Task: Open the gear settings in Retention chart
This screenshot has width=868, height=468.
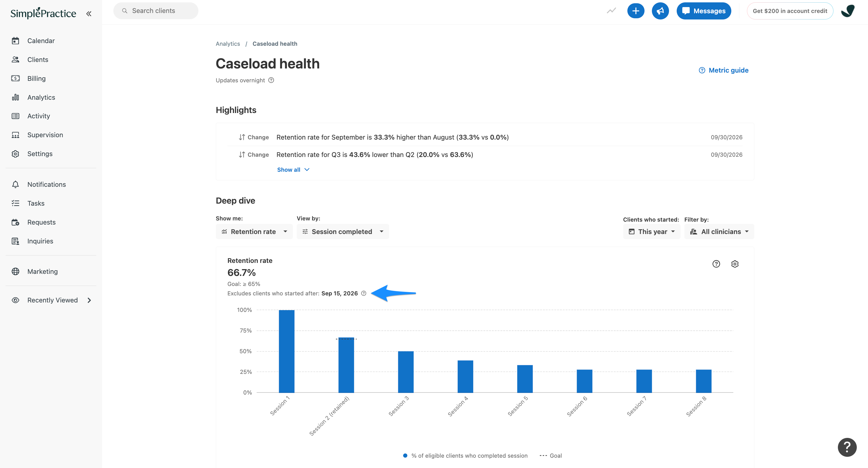Action: click(735, 264)
